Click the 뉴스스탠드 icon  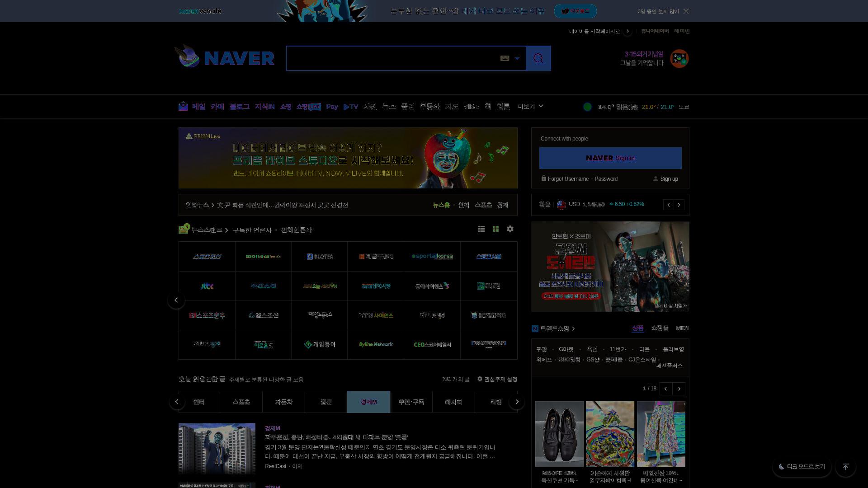(x=184, y=229)
